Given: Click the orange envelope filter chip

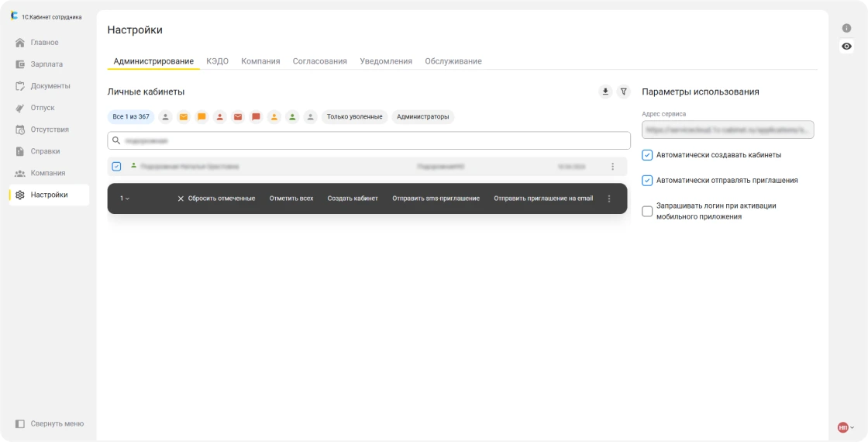Looking at the screenshot, I should 184,117.
